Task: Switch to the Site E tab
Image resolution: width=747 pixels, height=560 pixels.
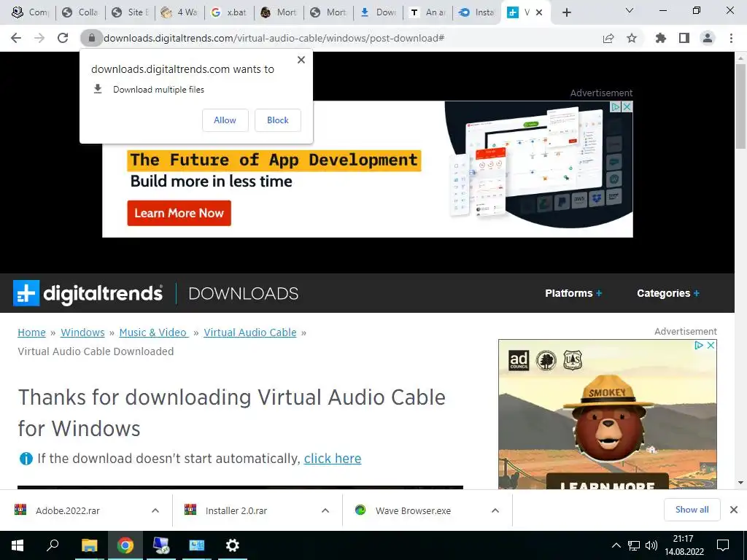Action: pos(130,13)
